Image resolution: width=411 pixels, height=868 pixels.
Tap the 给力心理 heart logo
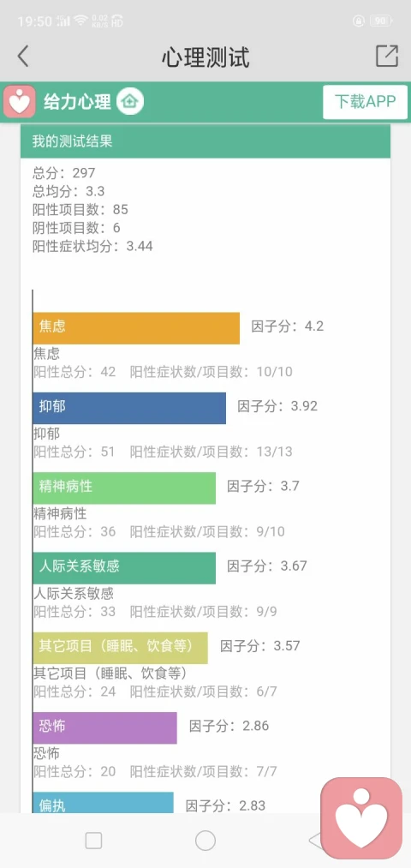pos(20,102)
